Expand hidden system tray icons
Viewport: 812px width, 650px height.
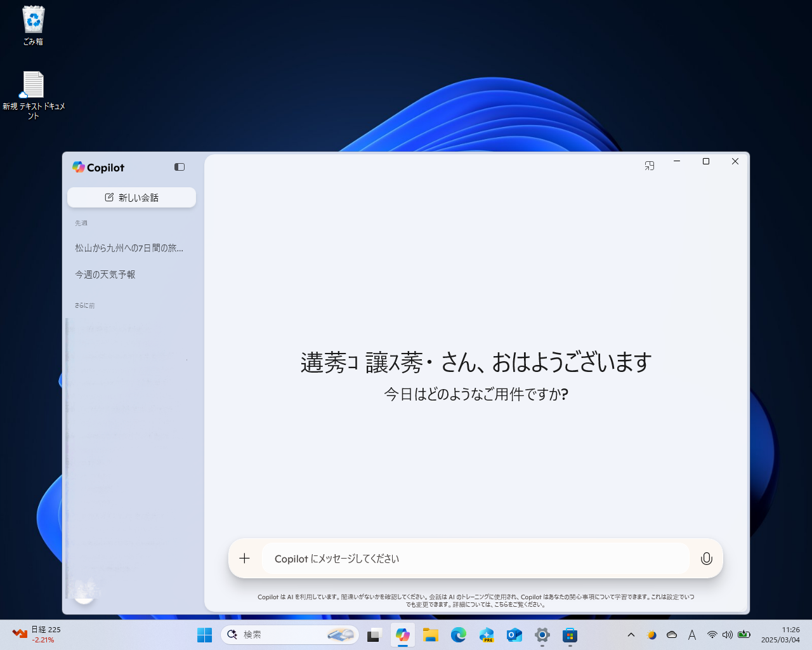coord(631,635)
